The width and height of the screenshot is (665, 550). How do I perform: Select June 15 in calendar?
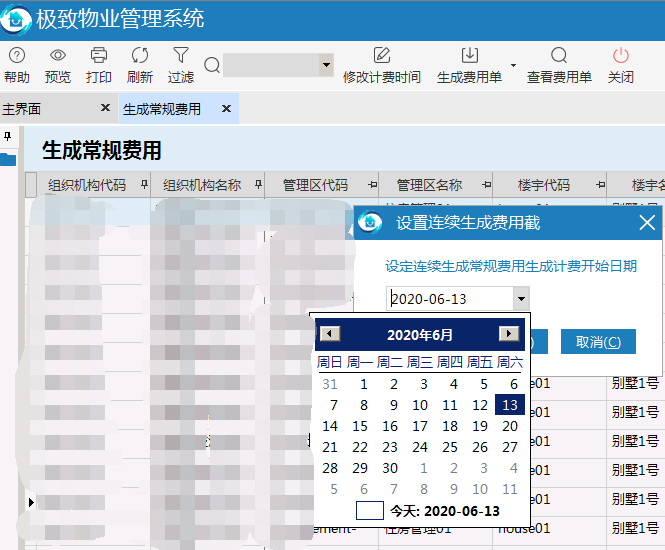360,426
